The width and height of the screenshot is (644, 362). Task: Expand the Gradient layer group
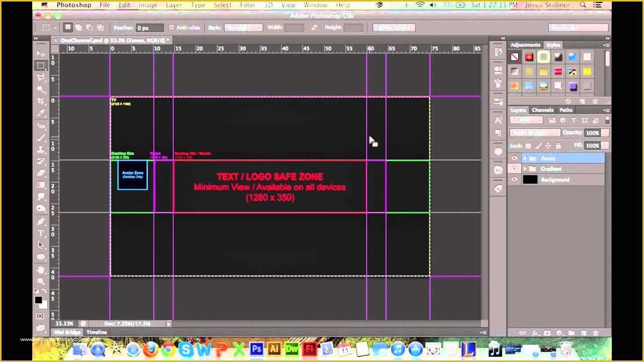(525, 169)
